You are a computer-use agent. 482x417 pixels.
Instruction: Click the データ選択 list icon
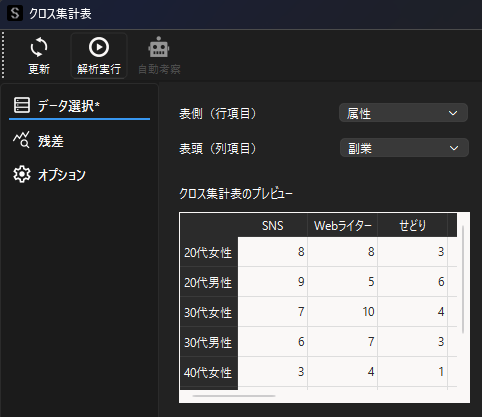(x=22, y=105)
